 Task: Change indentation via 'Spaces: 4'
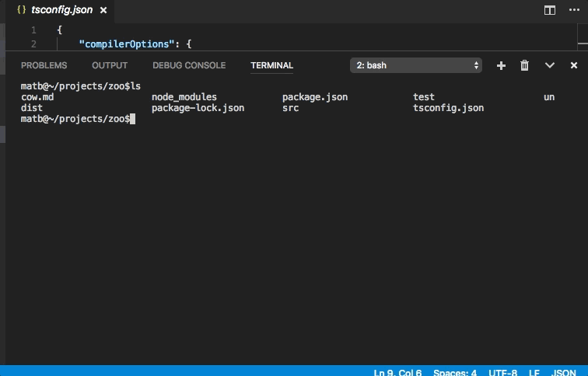tap(455, 373)
